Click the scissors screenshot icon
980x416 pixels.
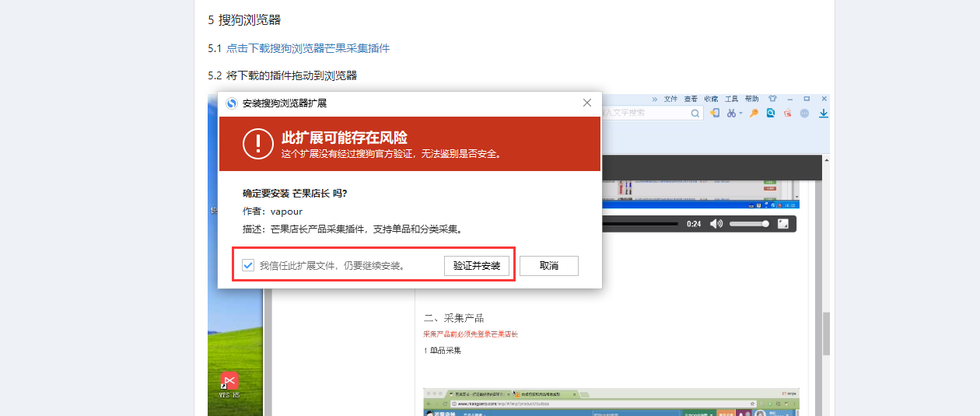click(x=731, y=114)
